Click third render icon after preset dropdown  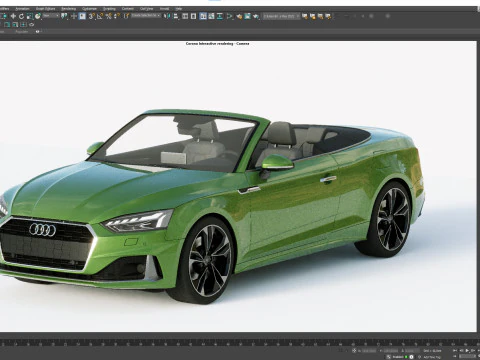pyautogui.click(x=321, y=16)
